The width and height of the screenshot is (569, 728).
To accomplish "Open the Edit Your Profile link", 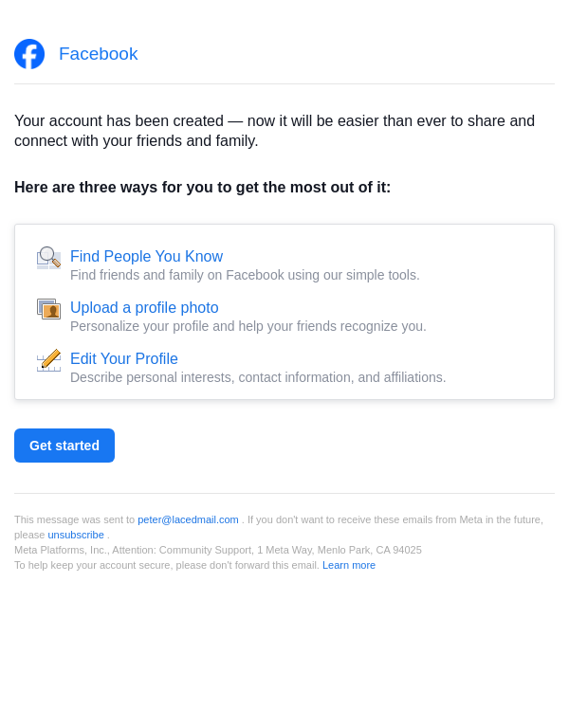I will (124, 358).
